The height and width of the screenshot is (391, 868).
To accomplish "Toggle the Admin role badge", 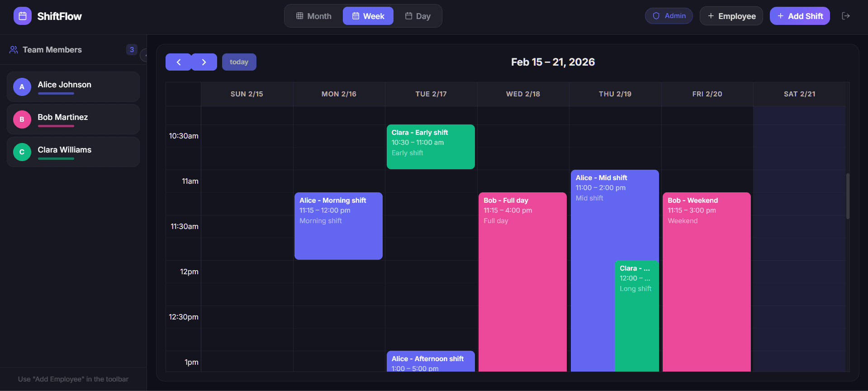I will (669, 16).
